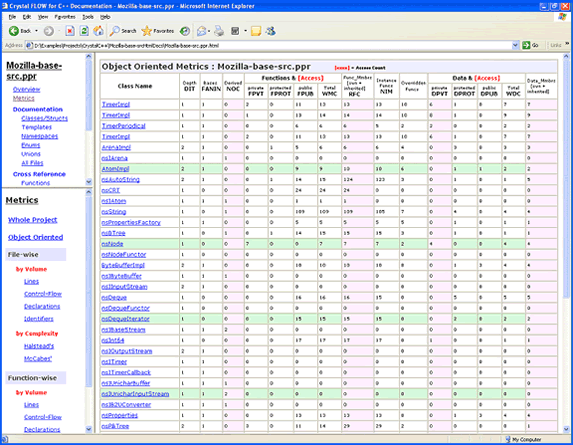Open the Edit menu
The width and height of the screenshot is (573, 445).
pyautogui.click(x=27, y=17)
